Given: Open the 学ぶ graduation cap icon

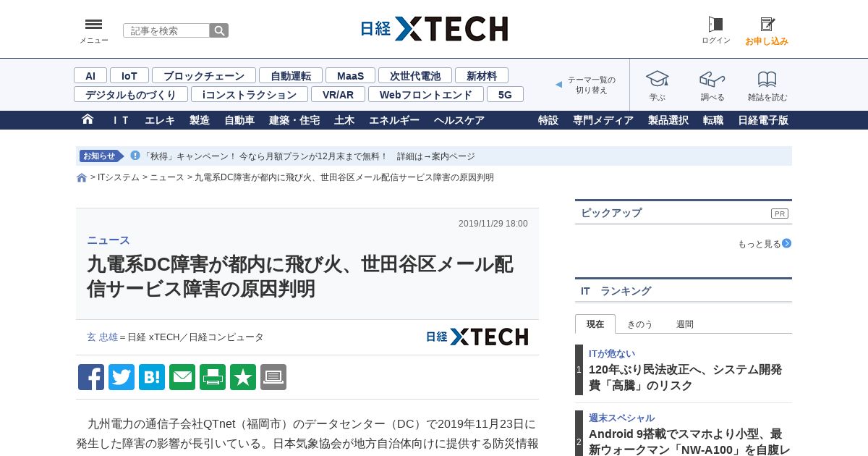Looking at the screenshot, I should point(658,78).
